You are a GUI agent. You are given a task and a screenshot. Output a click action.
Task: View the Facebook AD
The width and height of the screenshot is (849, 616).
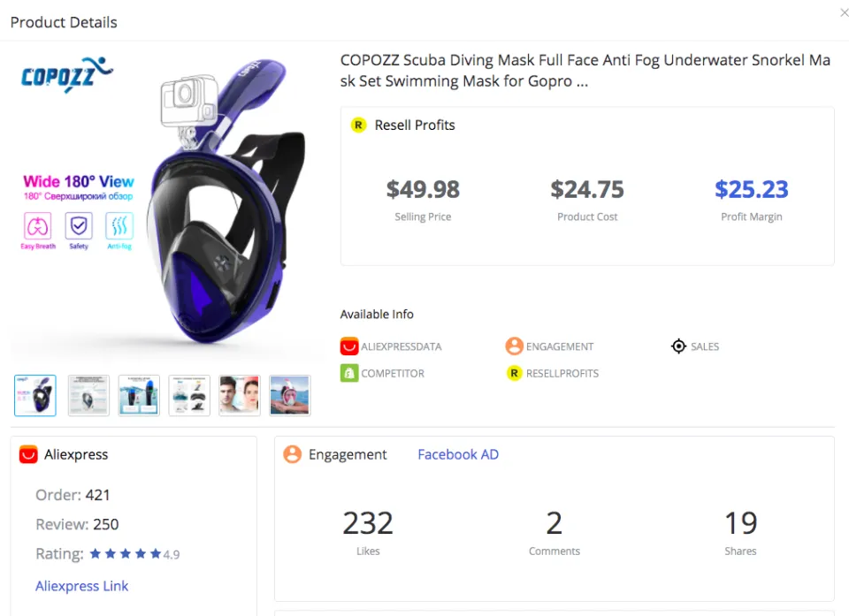[x=457, y=454]
